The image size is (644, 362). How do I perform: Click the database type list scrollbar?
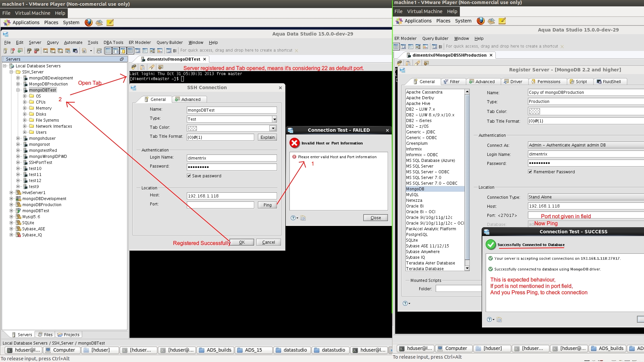click(x=467, y=180)
